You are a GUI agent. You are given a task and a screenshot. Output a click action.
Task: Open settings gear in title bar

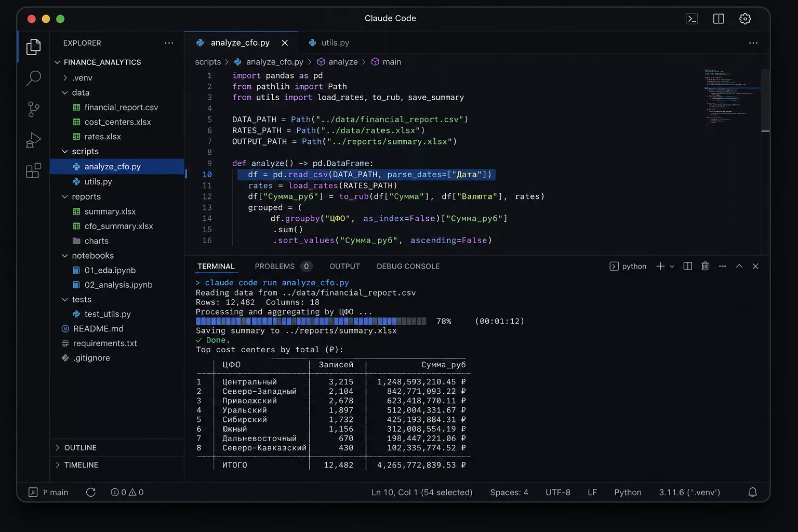[745, 19]
